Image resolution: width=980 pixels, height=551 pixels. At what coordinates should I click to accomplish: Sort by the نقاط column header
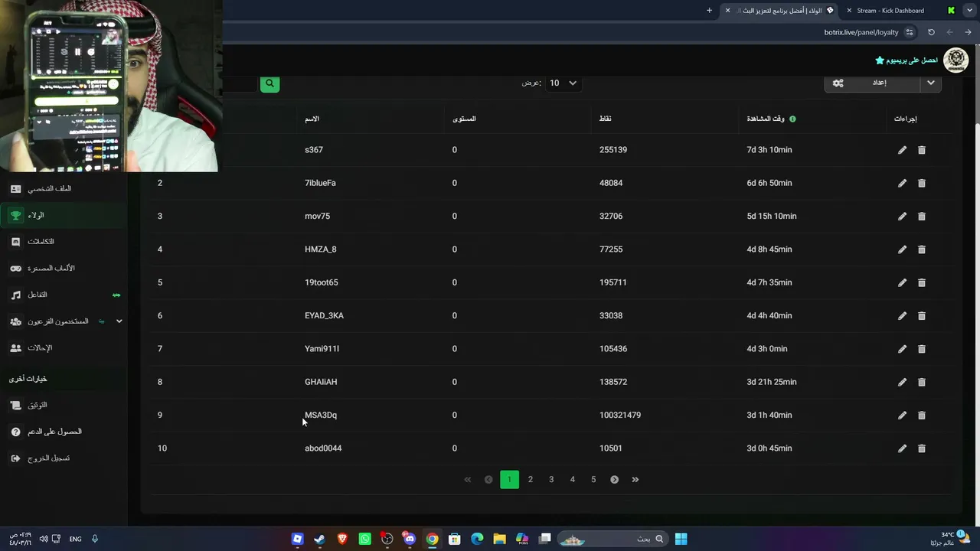(x=605, y=119)
